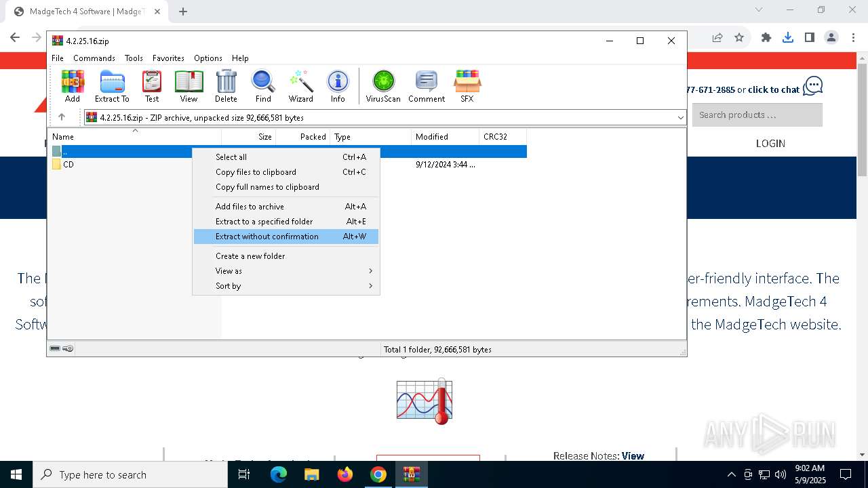Screen dimensions: 868x488
Task: Click the Search products field
Action: coord(757,115)
